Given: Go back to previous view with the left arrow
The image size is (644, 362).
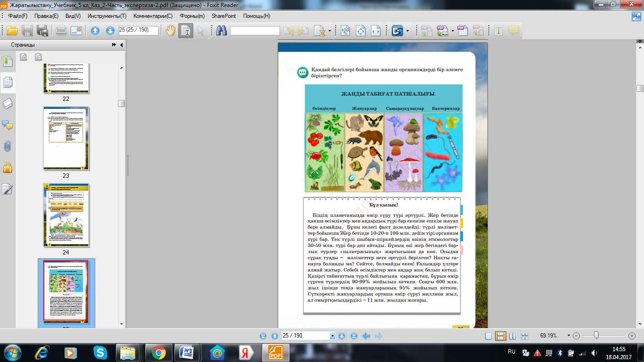Looking at the screenshot, I should tap(366, 336).
